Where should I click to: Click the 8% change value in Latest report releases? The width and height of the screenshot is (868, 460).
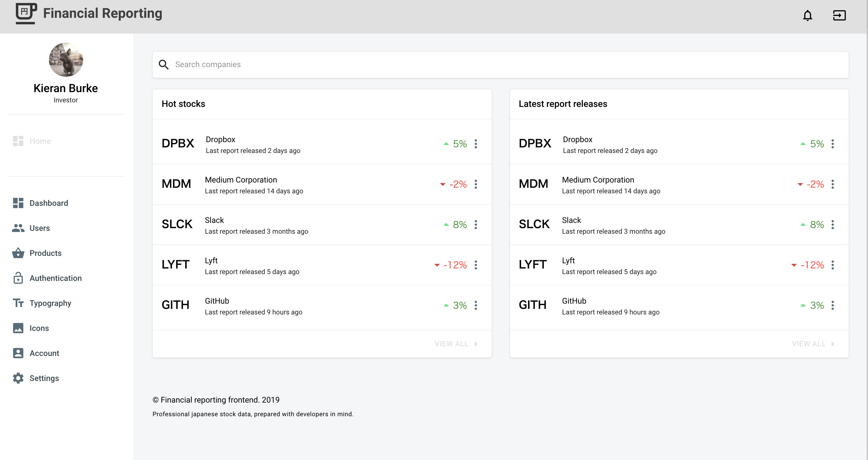click(x=817, y=225)
